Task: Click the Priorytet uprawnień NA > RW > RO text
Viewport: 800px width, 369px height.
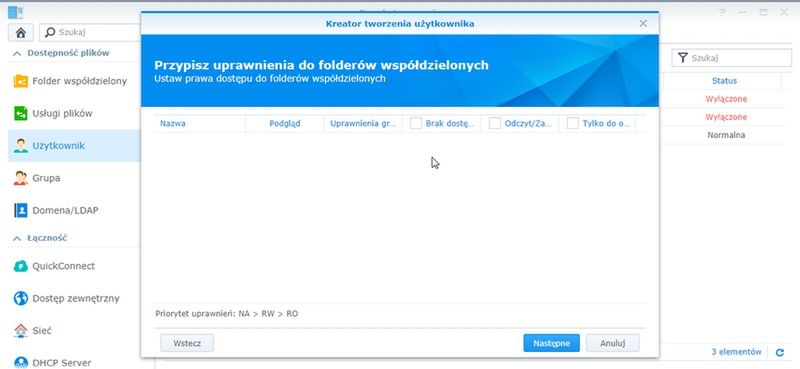Action: [x=227, y=313]
